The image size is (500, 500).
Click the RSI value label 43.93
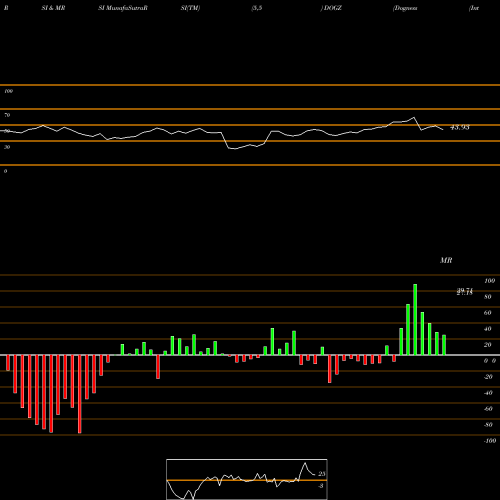point(460,127)
